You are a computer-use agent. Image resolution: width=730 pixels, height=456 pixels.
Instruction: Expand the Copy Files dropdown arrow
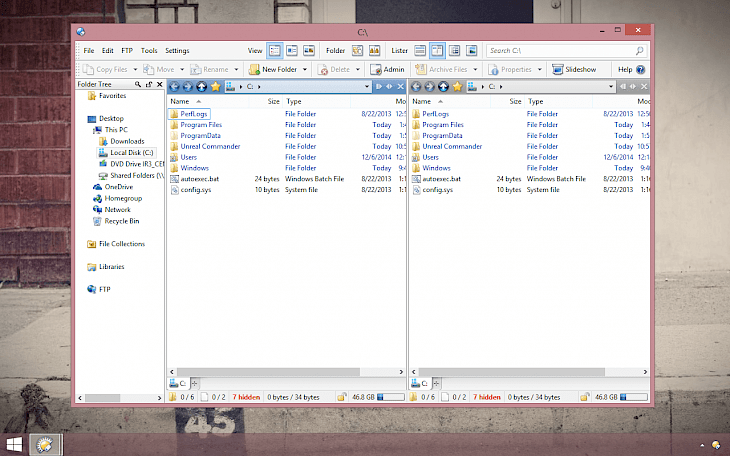pyautogui.click(x=135, y=69)
